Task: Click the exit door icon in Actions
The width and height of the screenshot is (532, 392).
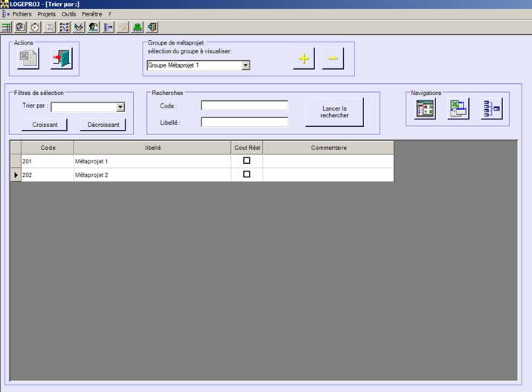Action: 61,59
